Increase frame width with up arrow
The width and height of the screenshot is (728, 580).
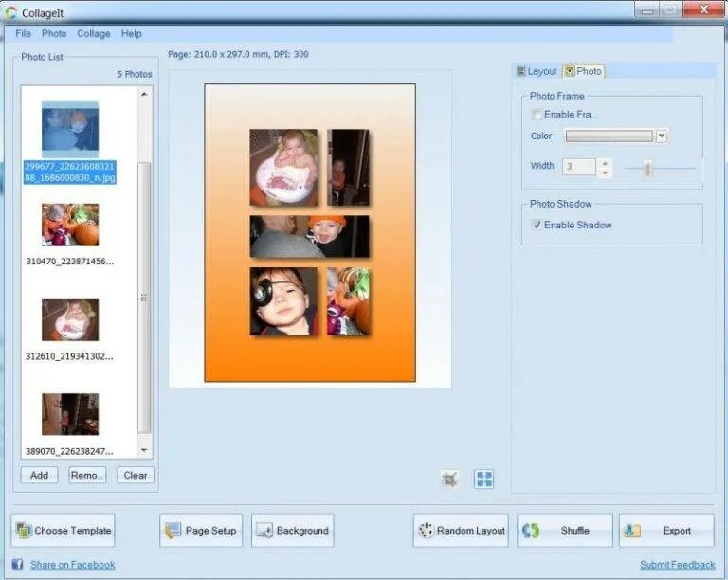[x=605, y=163]
